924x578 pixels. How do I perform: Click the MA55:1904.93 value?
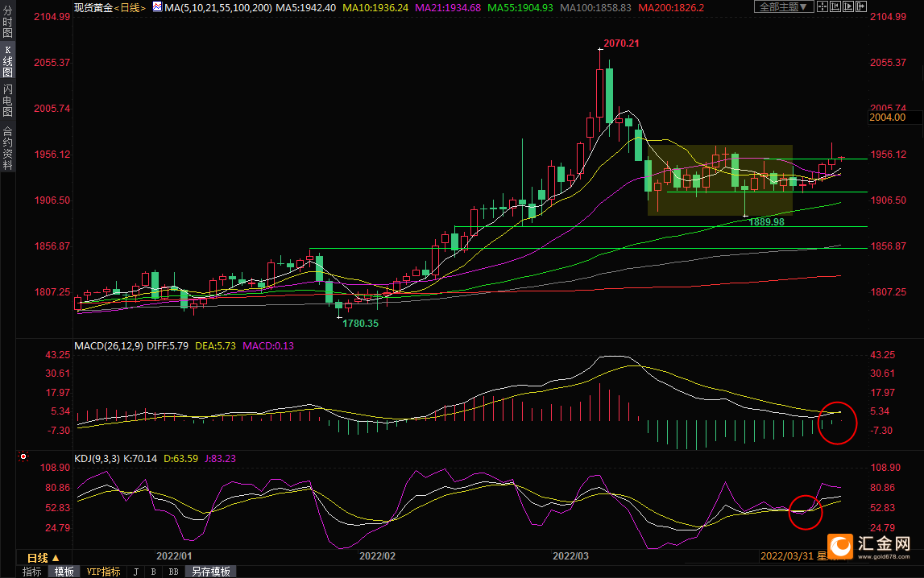click(x=520, y=8)
